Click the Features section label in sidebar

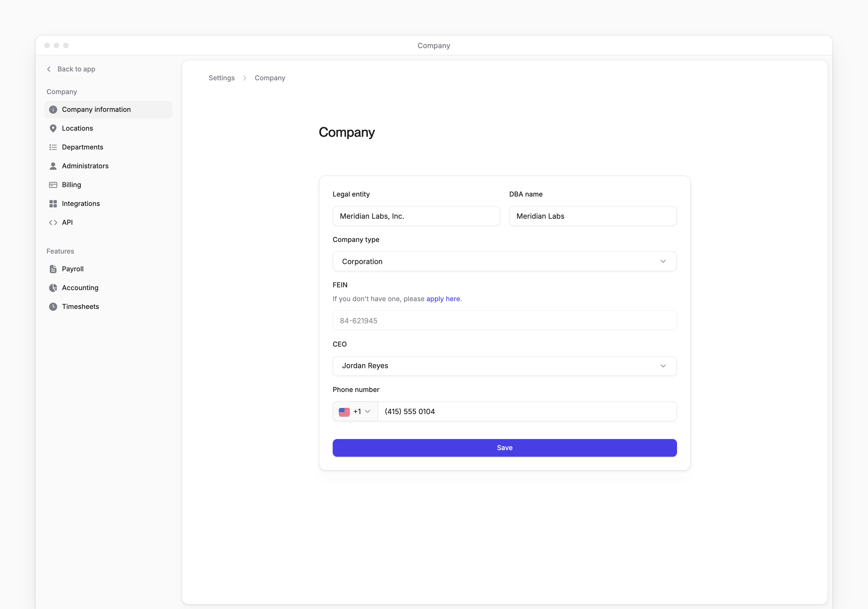pos(60,251)
